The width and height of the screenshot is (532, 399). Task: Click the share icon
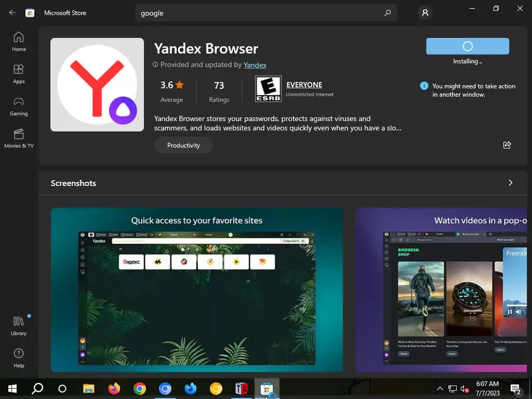[507, 145]
